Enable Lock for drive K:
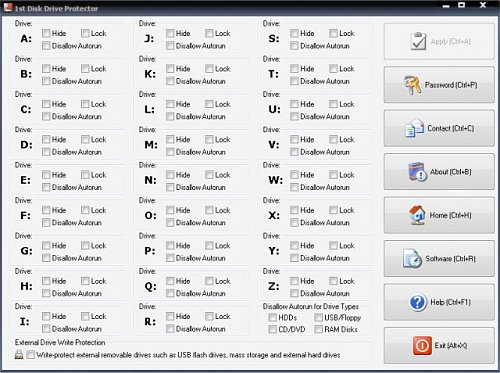The image size is (500, 373). tap(209, 69)
